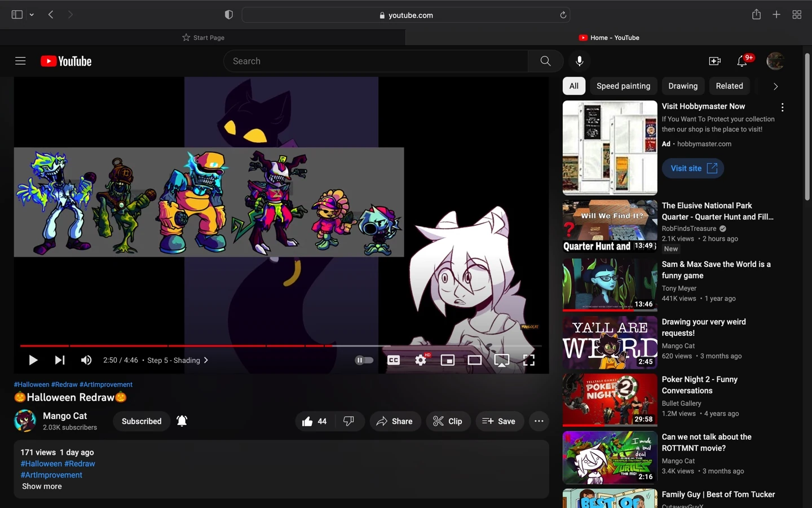Image resolution: width=812 pixels, height=508 pixels.
Task: Click the YouTube search input field
Action: click(x=376, y=61)
